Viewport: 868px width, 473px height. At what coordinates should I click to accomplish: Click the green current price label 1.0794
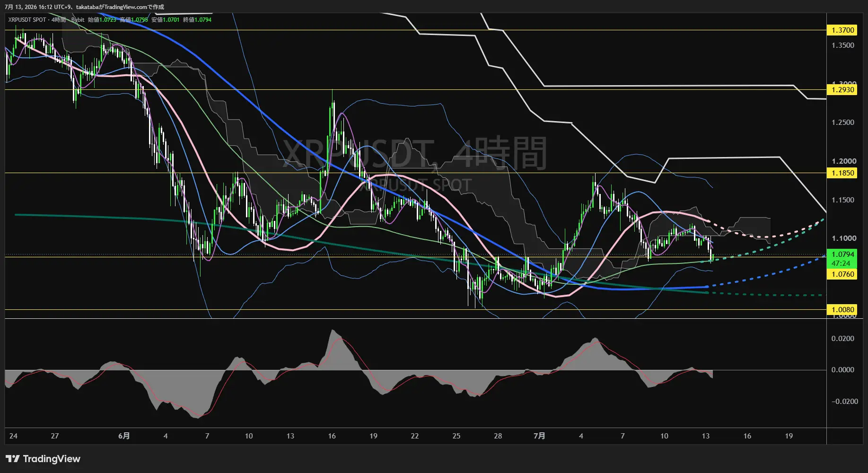pyautogui.click(x=842, y=254)
